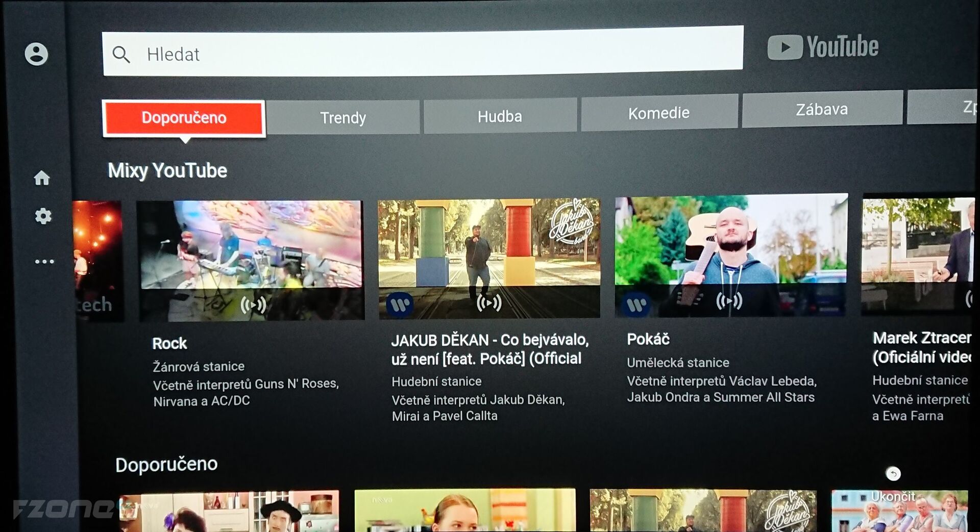Image resolution: width=980 pixels, height=532 pixels.
Task: Open the Marek Ztracený video thumbnail
Action: tap(918, 255)
